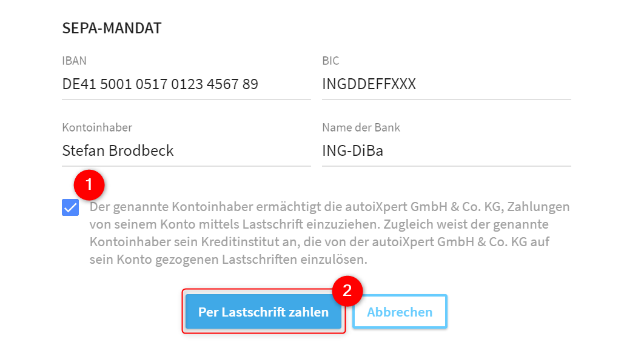Click the Kontoinhaber label
The image size is (644, 359).
[x=97, y=127]
